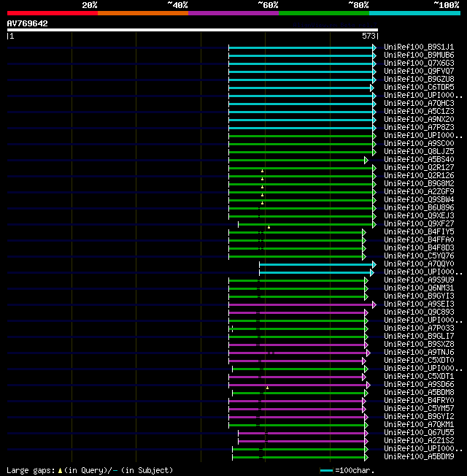The image size is (467, 476).
Task: Select the UniRef100_Q9XEJ3 hit name
Action: (x=419, y=215)
